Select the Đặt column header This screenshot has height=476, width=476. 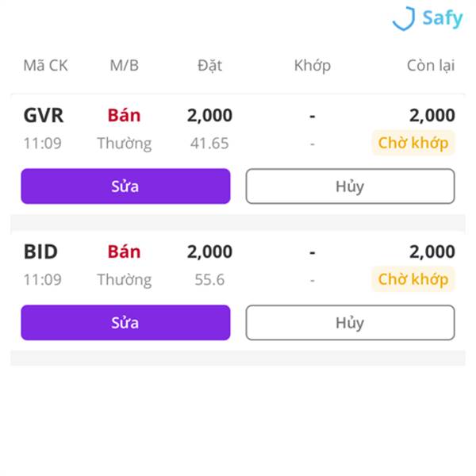[209, 66]
